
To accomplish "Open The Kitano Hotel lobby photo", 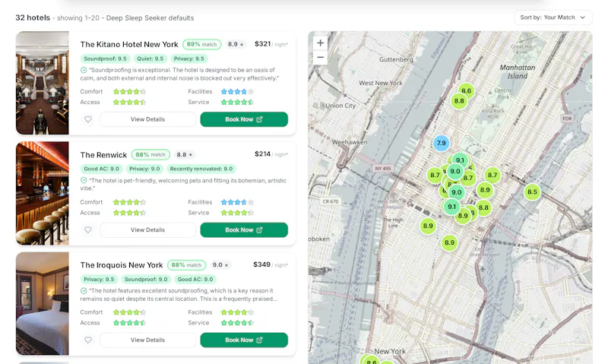I will point(43,83).
